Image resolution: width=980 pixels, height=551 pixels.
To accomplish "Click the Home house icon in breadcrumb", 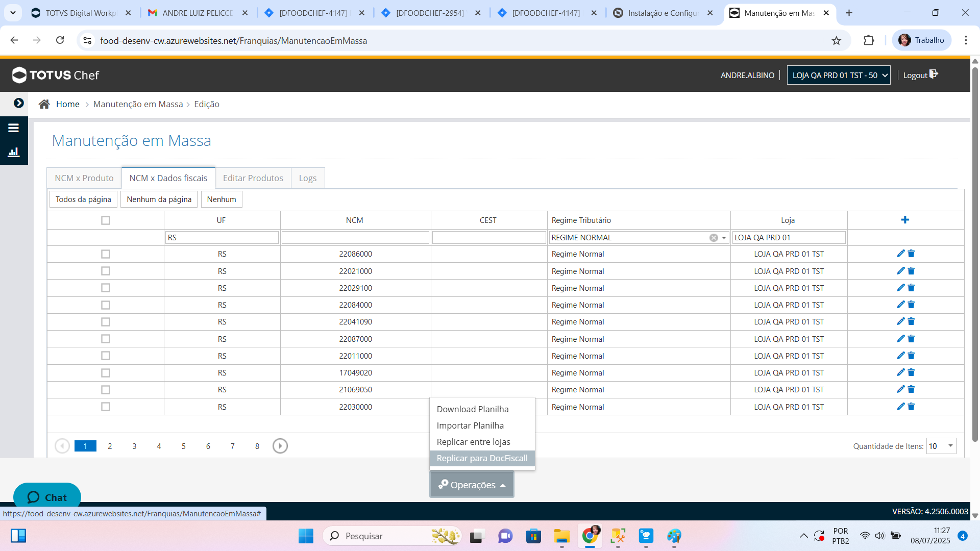I will click(x=44, y=104).
